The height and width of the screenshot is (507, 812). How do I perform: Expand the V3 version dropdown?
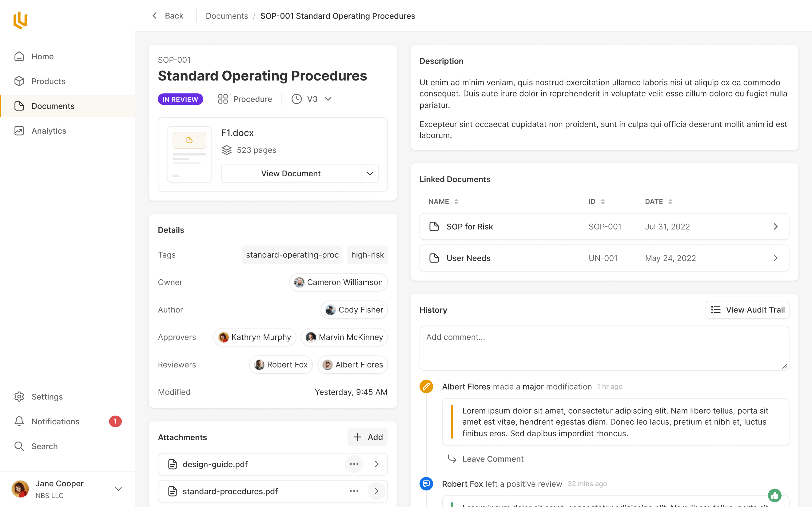coord(328,99)
